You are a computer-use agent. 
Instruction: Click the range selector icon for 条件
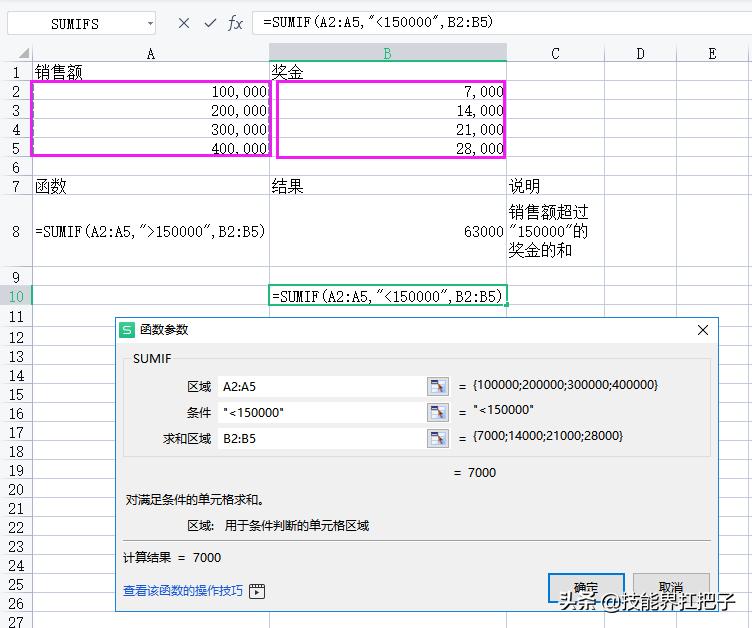438,412
